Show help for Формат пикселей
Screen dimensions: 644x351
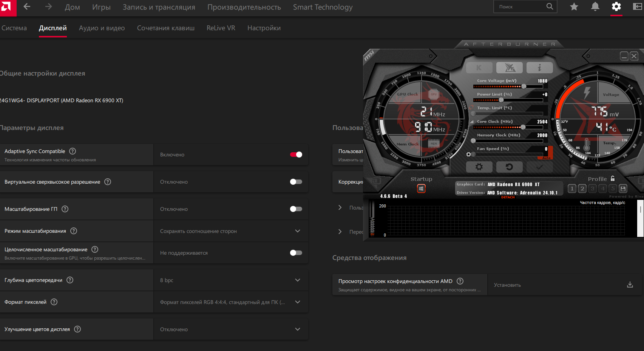pos(54,302)
